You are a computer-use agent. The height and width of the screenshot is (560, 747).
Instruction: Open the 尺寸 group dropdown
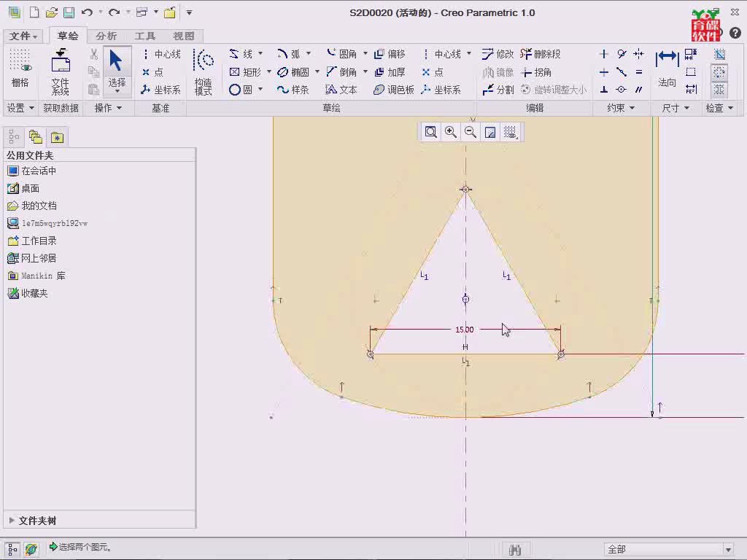coord(676,108)
